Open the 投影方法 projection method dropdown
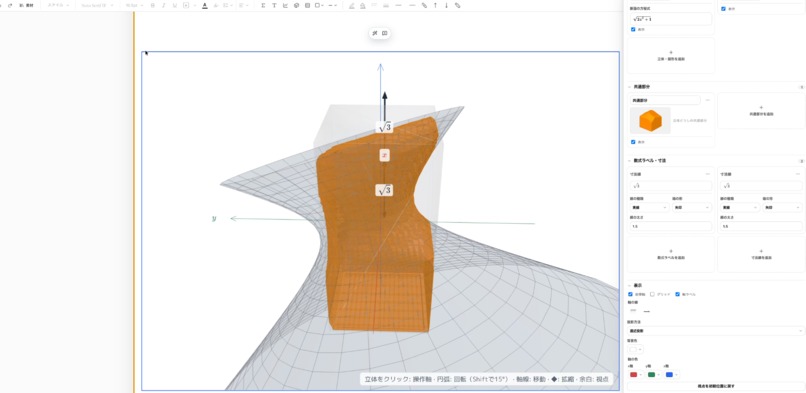 point(716,331)
